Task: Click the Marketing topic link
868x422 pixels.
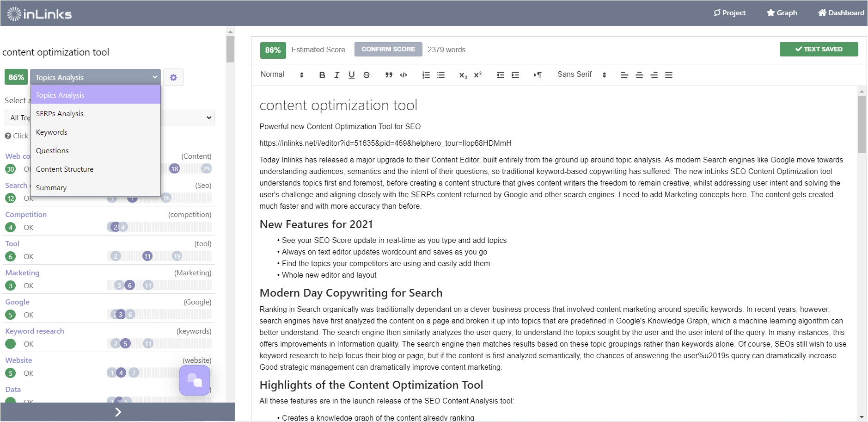Action: 22,273
